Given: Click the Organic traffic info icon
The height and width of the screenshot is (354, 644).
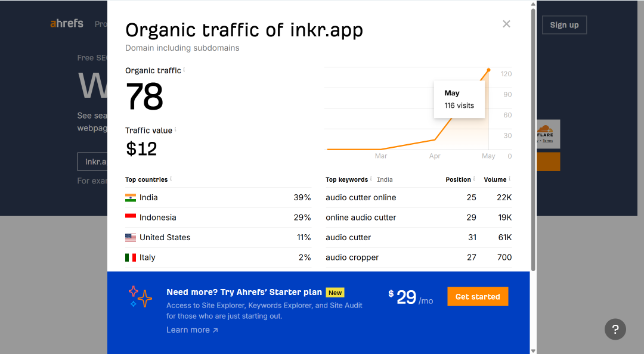Looking at the screenshot, I should (x=184, y=69).
